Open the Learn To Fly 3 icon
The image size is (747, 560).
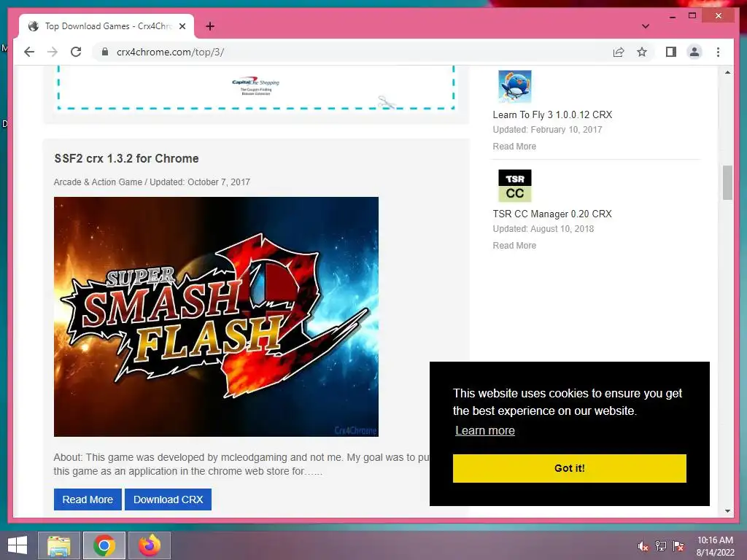(x=514, y=87)
